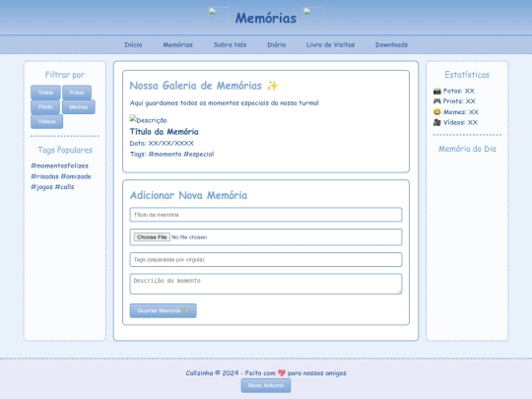Filter gallery by Memes
Image resolution: width=532 pixels, height=399 pixels.
point(79,107)
